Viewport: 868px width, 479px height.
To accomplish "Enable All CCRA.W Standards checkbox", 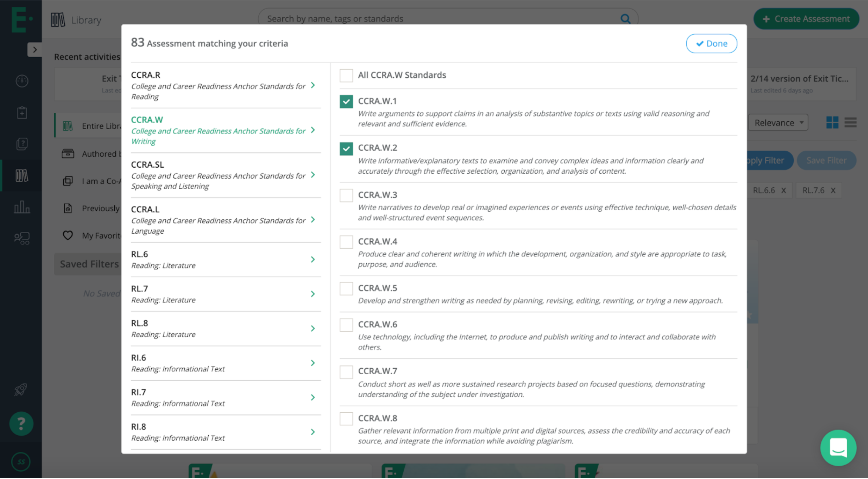I will 346,75.
